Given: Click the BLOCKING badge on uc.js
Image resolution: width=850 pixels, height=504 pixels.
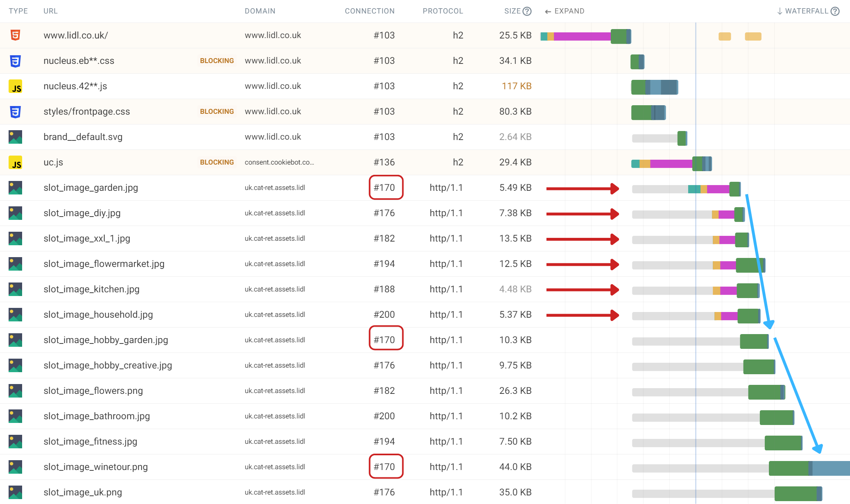Looking at the screenshot, I should (217, 162).
